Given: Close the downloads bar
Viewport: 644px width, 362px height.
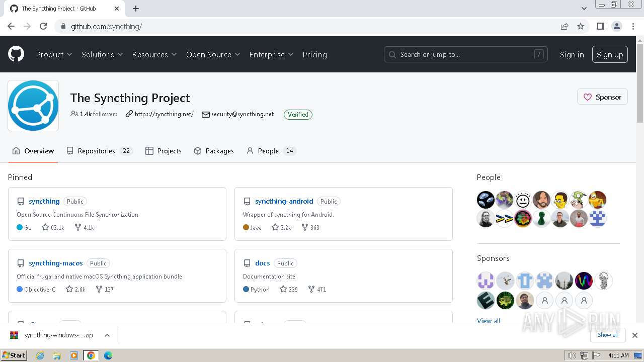Looking at the screenshot, I should [x=635, y=335].
